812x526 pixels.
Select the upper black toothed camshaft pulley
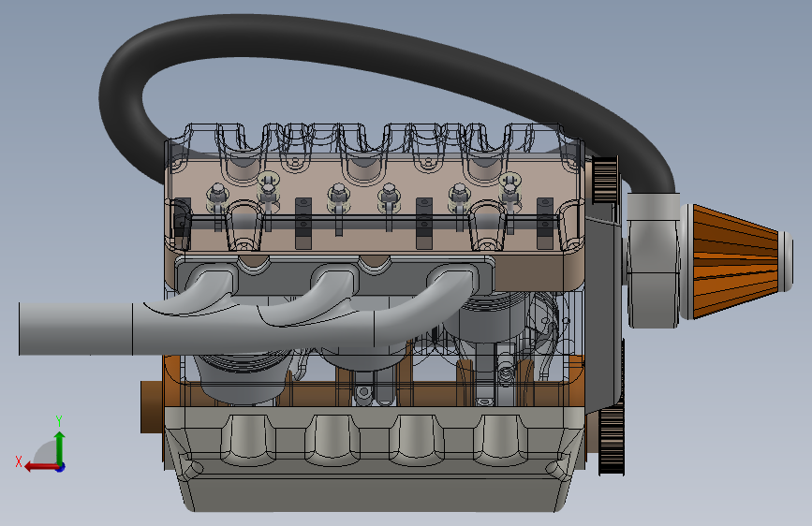coord(605,180)
